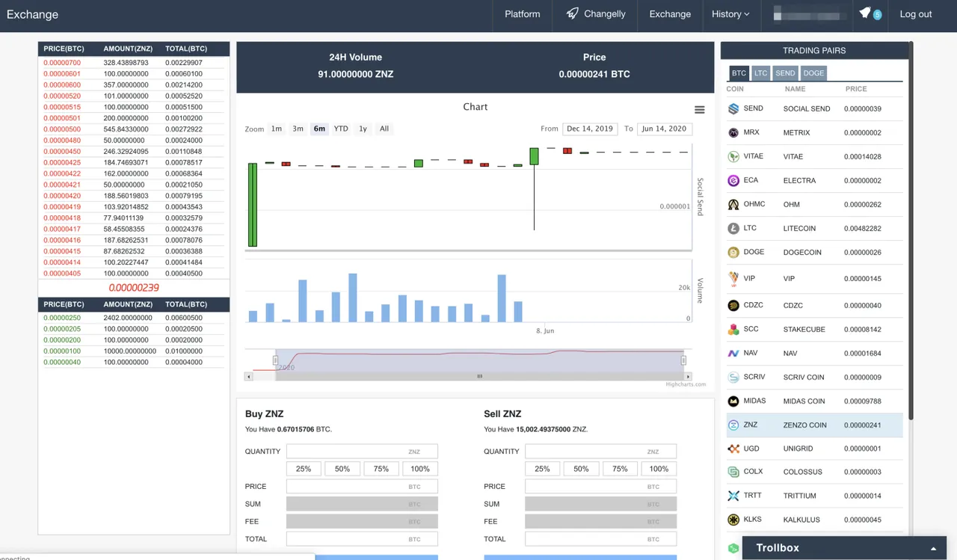
Task: Set chart zoom to 3m
Action: click(298, 129)
